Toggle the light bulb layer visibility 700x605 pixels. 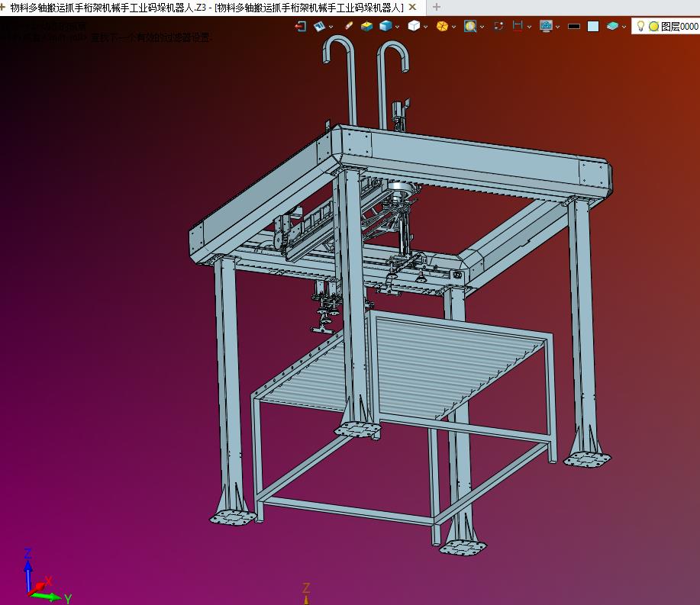point(640,27)
